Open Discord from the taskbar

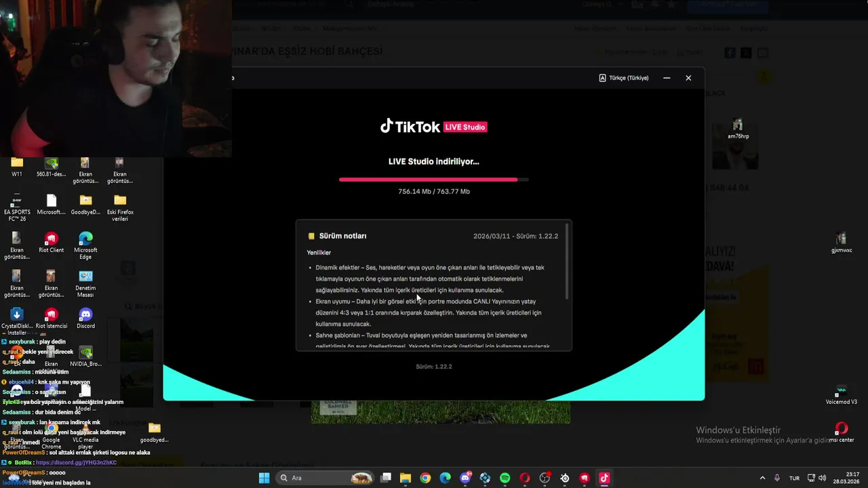pyautogui.click(x=465, y=478)
